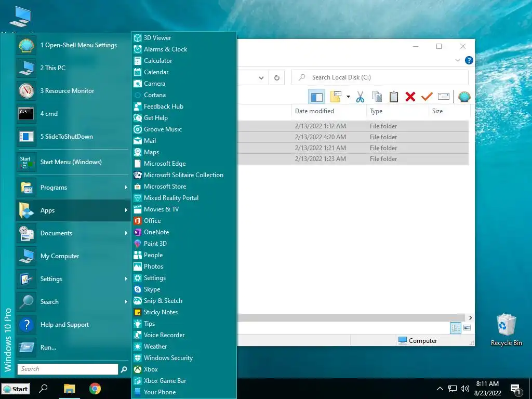Screen dimensions: 532x399
Task: Open Google Chrome on the taskbar
Action: [x=95, y=389]
